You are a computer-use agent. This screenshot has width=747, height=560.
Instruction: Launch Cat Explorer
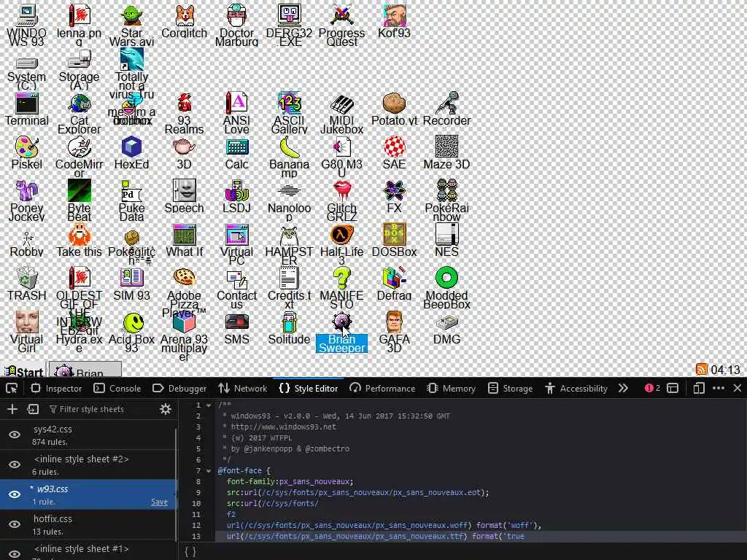[79, 113]
